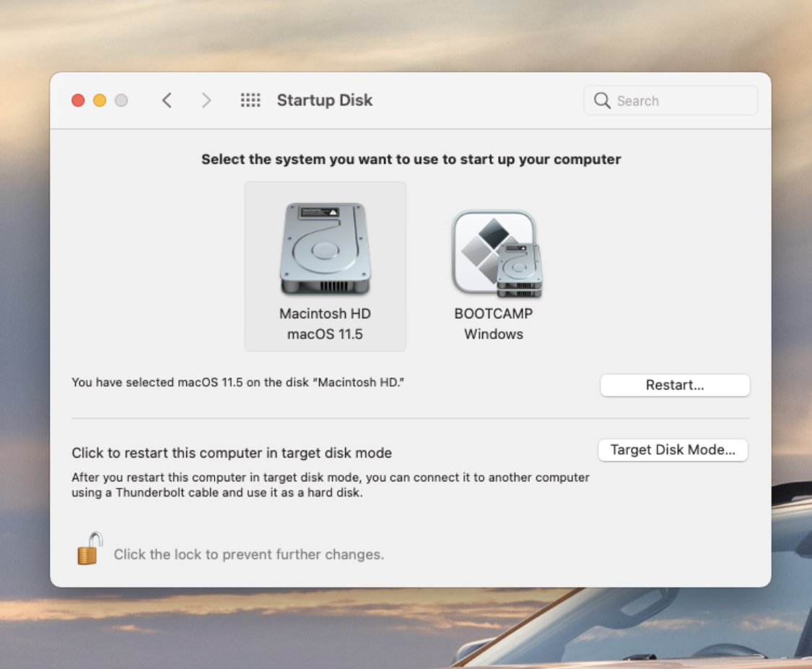The height and width of the screenshot is (669, 812).
Task: Click the magnifying glass search icon
Action: [602, 100]
